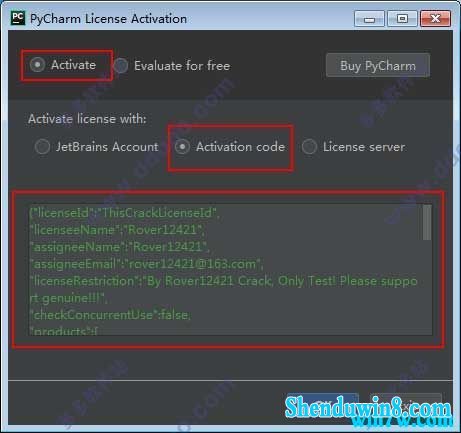
Task: Maximize the License Activation dialog
Action: click(x=402, y=18)
